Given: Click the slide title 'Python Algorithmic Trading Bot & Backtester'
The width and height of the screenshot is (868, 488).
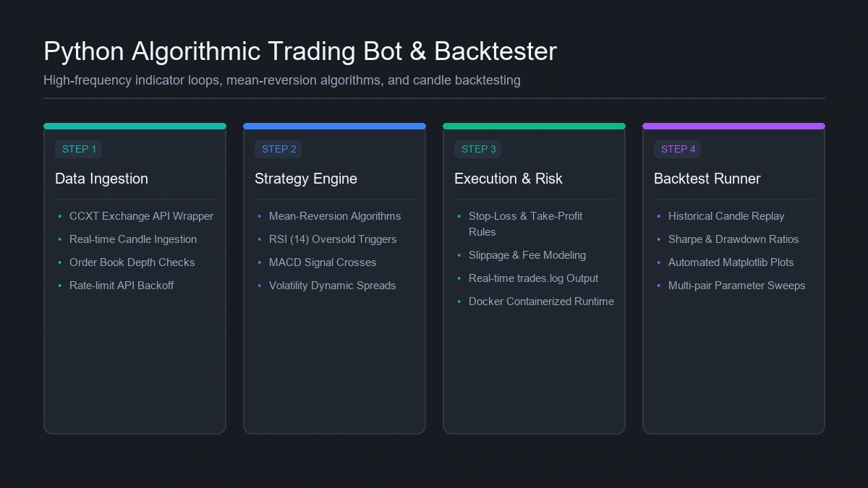Looking at the screenshot, I should (x=300, y=51).
